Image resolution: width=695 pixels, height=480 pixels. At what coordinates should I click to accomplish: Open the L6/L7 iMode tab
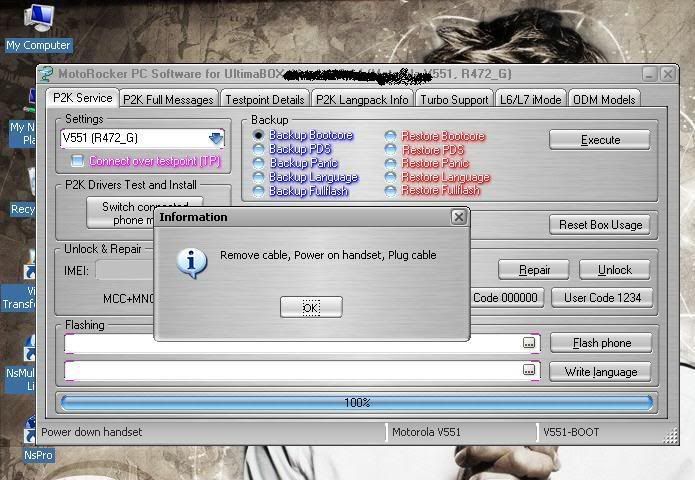[x=531, y=100]
